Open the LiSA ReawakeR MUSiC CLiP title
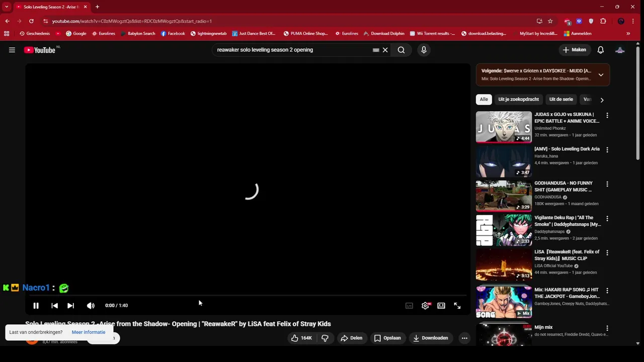Screen dimensions: 644x362 (567, 255)
